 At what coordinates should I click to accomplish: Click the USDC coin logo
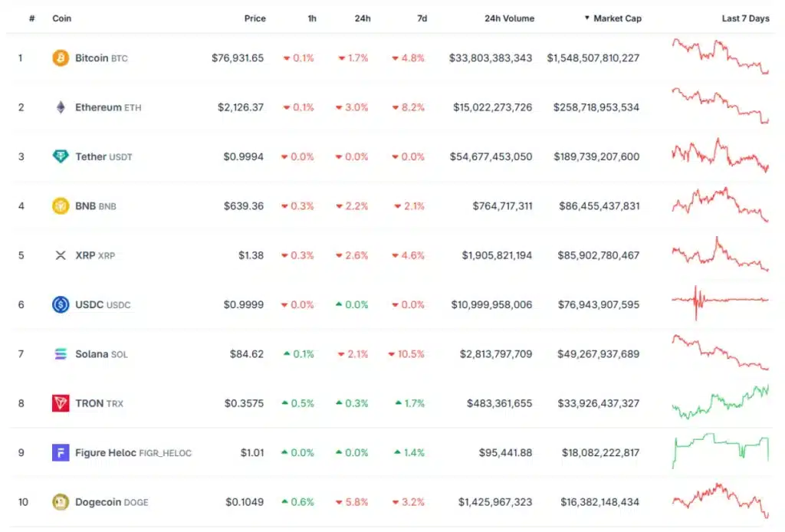coord(61,304)
